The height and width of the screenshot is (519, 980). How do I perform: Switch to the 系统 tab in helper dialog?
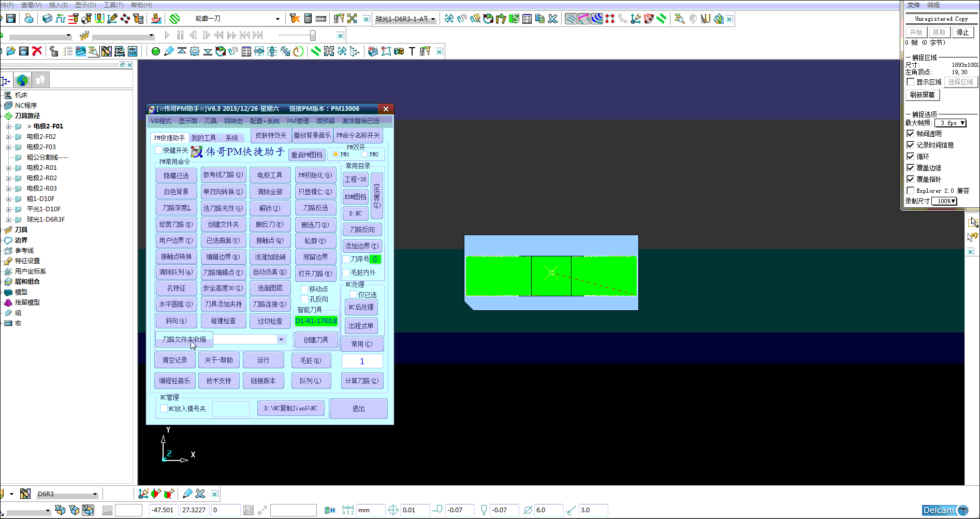232,138
